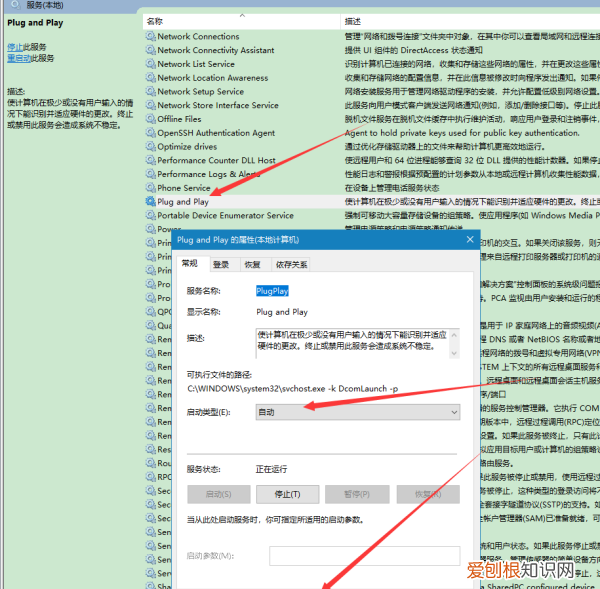Click gear icon beside Network Connections

[151, 36]
